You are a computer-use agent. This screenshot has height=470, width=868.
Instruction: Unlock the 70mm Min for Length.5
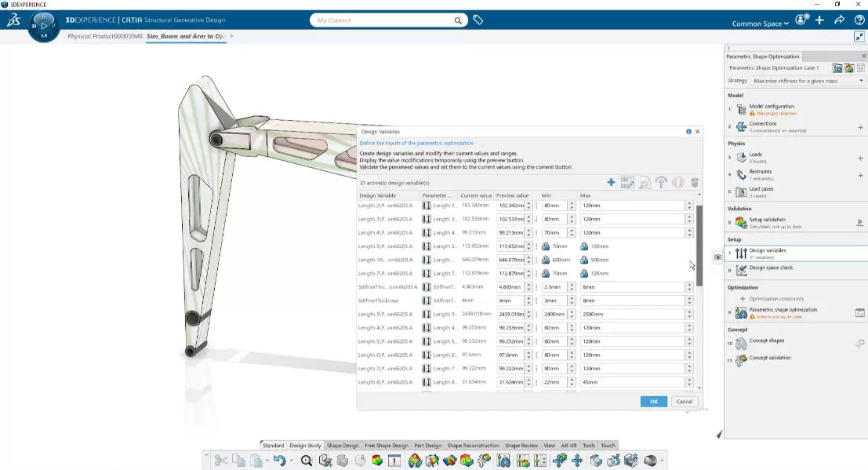pyautogui.click(x=547, y=246)
